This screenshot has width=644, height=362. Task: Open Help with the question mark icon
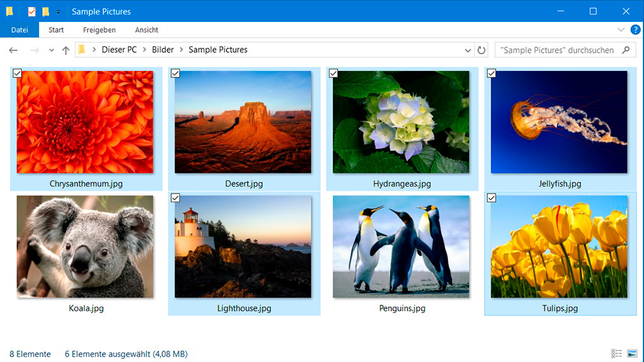click(x=635, y=30)
